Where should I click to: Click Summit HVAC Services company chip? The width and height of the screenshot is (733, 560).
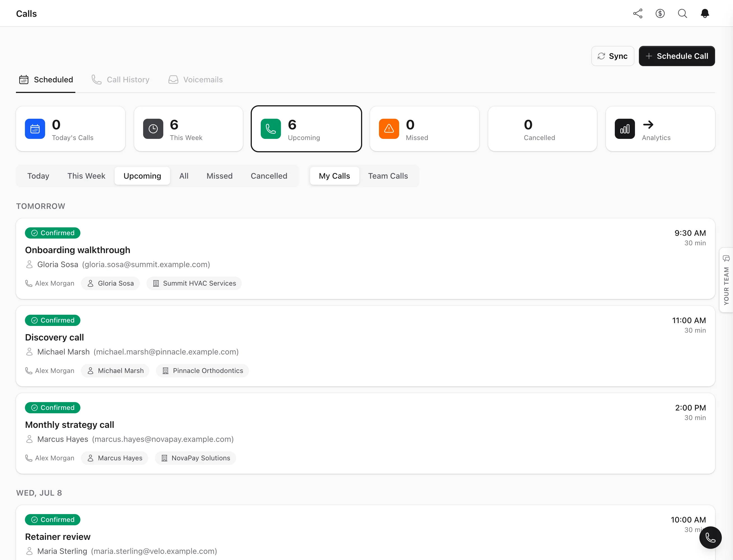point(194,283)
